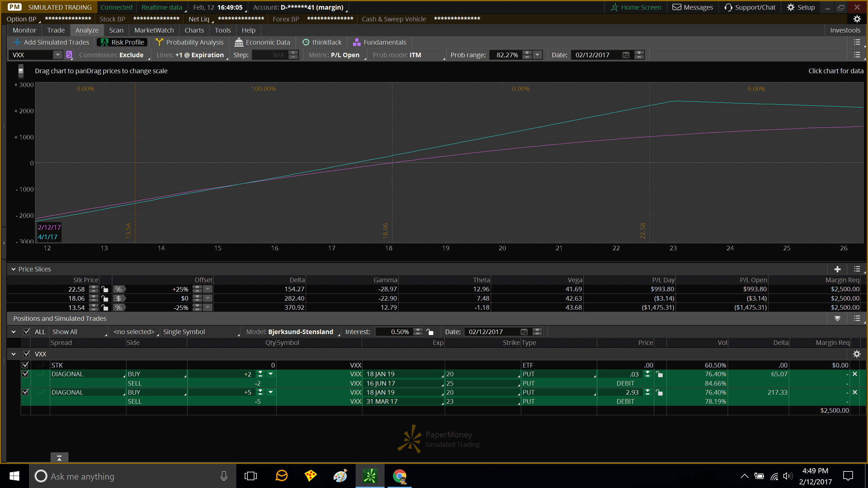Switch to Risk Profile view
This screenshot has width=868, height=488.
[x=122, y=42]
